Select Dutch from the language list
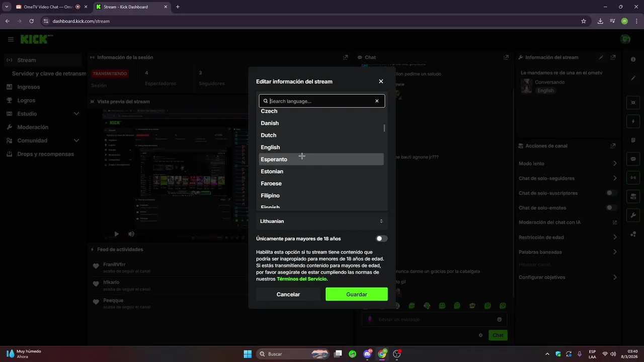 (321, 135)
